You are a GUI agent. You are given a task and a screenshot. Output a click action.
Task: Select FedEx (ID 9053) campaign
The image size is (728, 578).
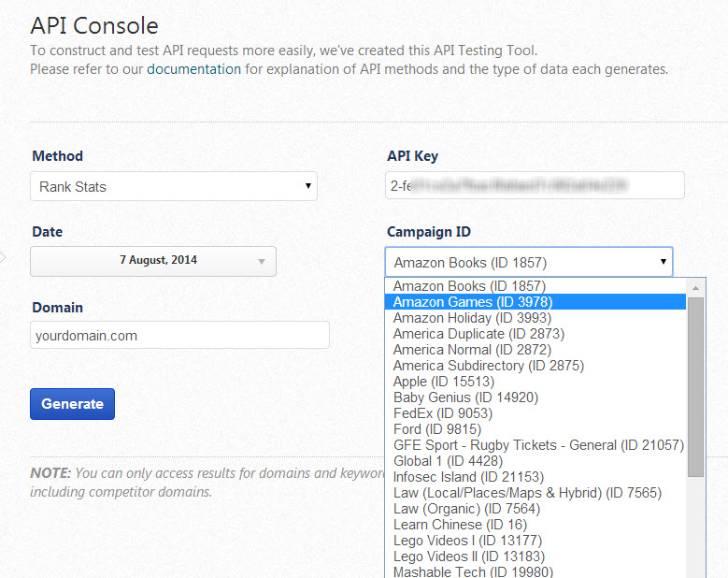444,413
